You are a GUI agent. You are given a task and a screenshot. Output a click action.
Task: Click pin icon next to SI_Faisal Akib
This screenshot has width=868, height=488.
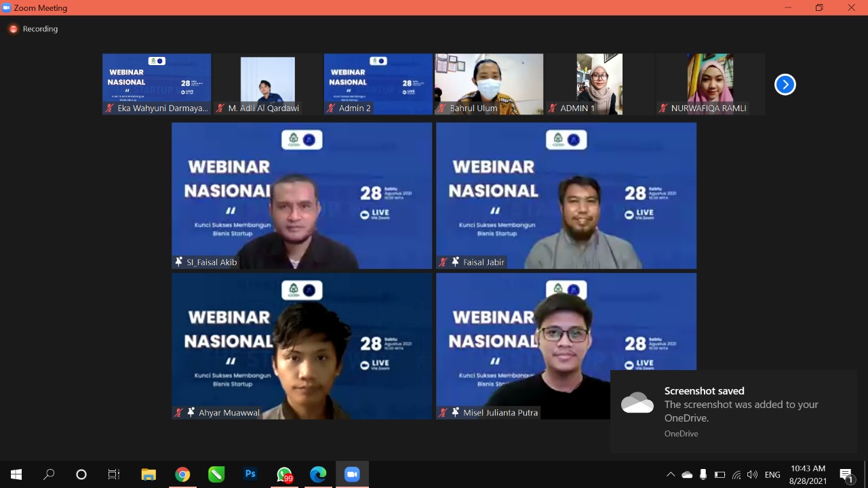tap(179, 262)
